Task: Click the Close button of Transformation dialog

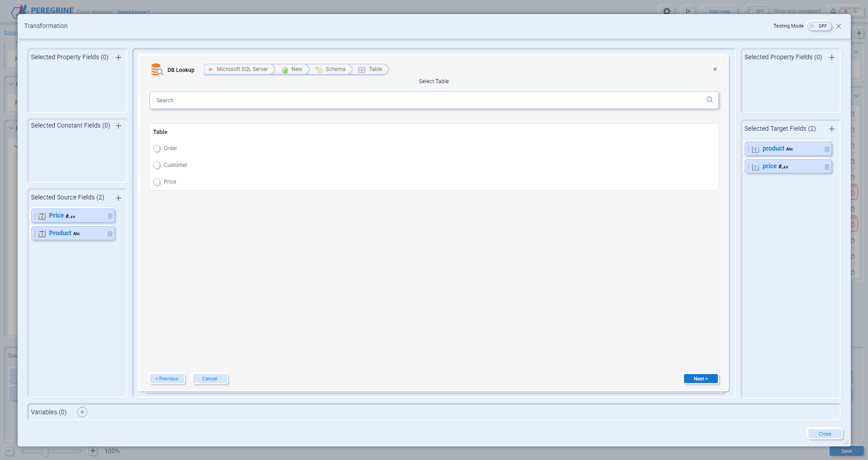Action: tap(825, 434)
